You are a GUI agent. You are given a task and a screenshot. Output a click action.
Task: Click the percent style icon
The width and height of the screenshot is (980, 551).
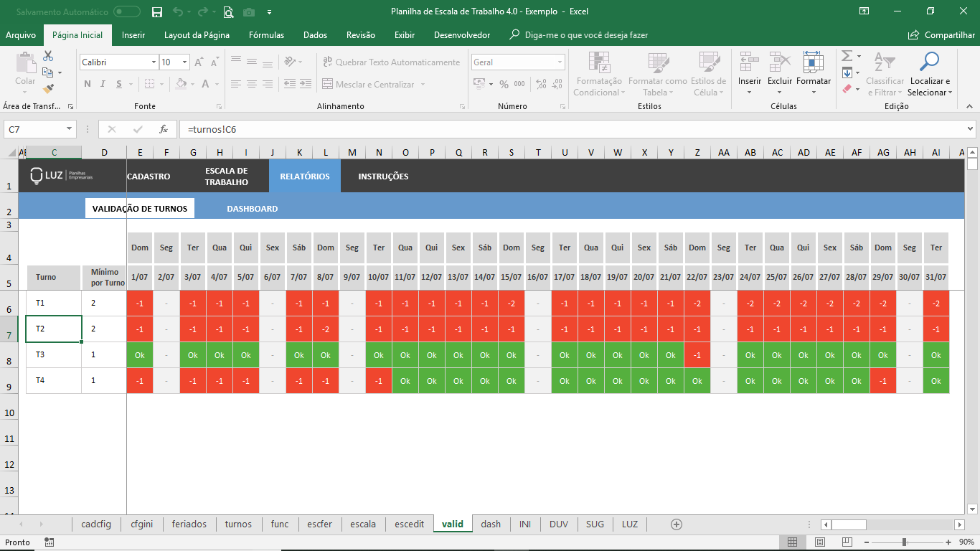point(504,85)
